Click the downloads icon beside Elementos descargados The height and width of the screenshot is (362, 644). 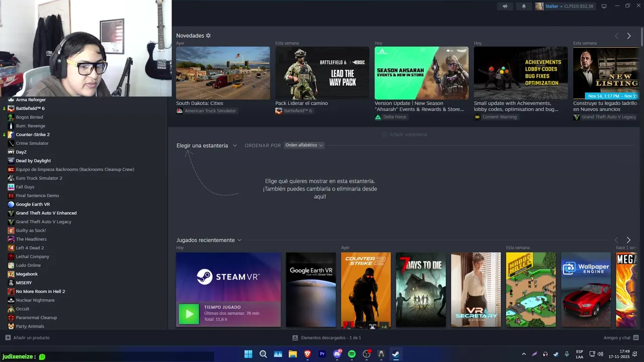(x=295, y=338)
